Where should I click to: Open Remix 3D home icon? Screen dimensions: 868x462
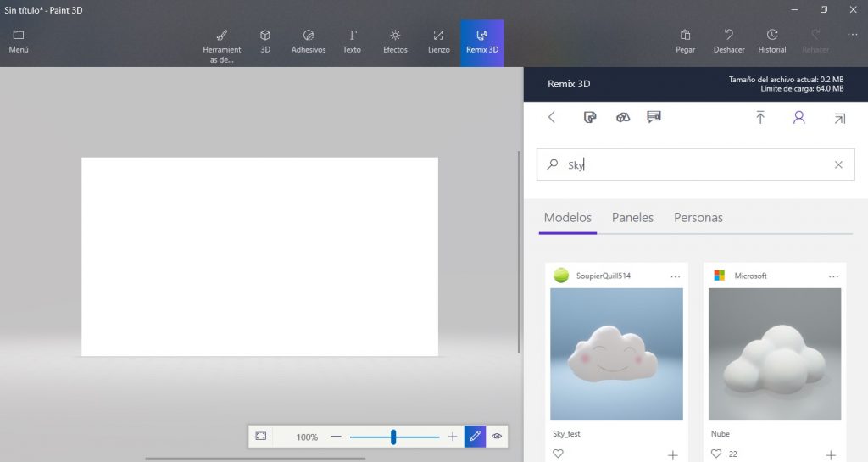[x=590, y=117]
